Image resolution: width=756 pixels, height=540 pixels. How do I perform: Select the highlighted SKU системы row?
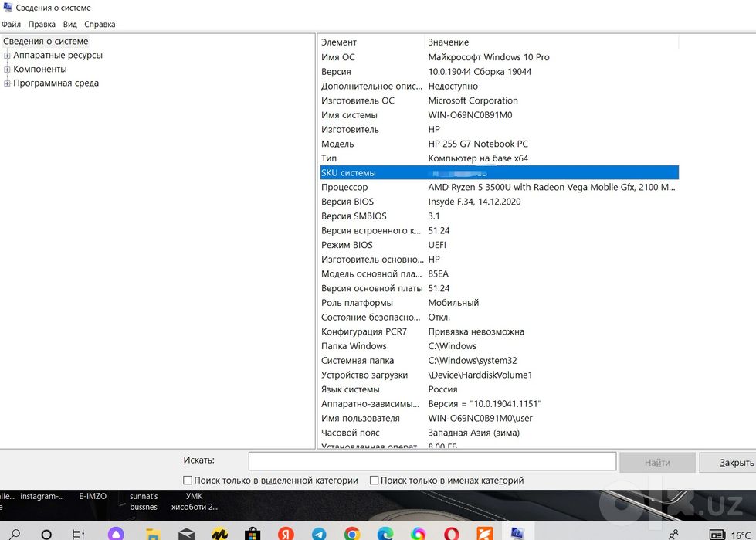[499, 172]
